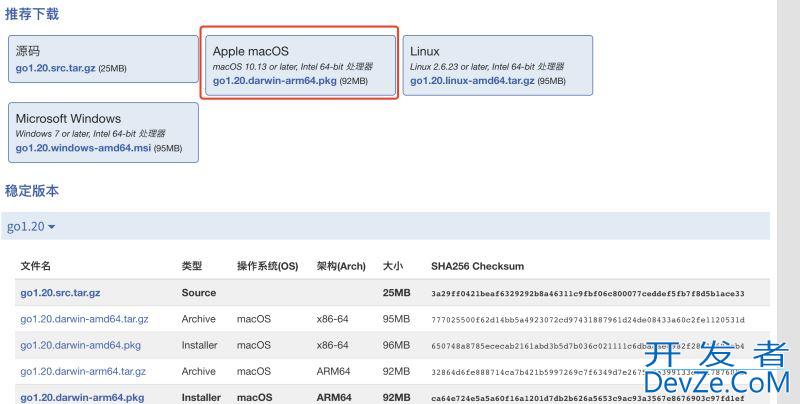Select checksum starting with 777025500f
800x404 pixels.
(588, 320)
